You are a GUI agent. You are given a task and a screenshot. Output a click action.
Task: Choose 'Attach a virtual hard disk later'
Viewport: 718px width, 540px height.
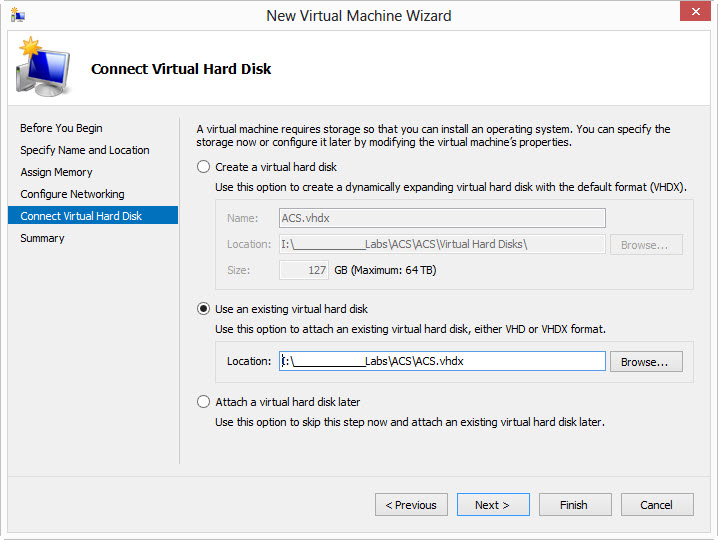point(204,402)
